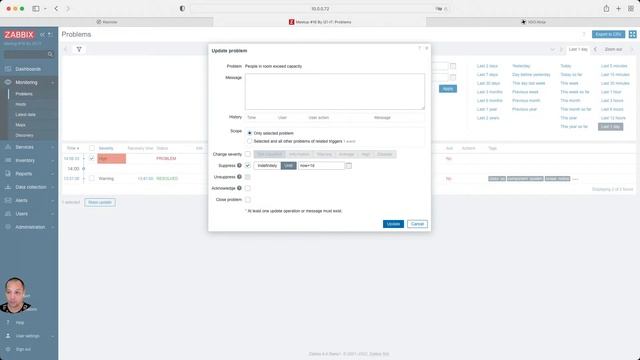Select scope for all related trigger problems
The height and width of the screenshot is (360, 640).
[249, 141]
